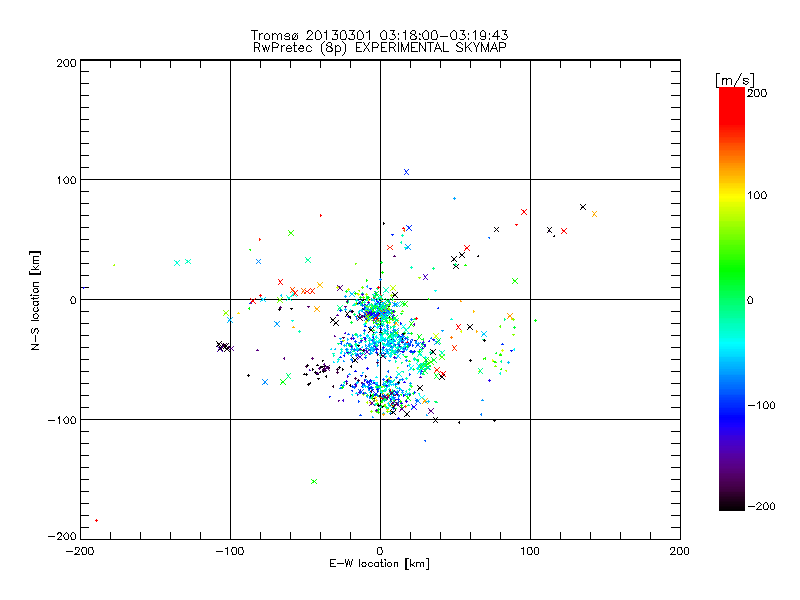This screenshot has width=800, height=600.
Task: Click the E-W axis tick label "-200"
Action: tap(80, 551)
